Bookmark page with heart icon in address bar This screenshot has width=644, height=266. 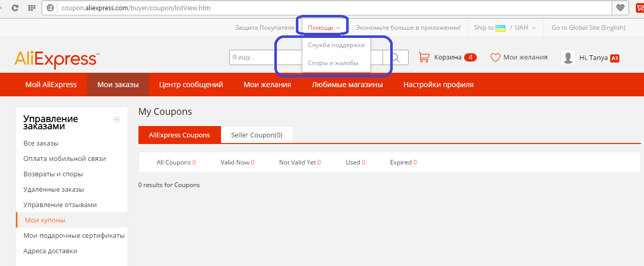click(621, 8)
